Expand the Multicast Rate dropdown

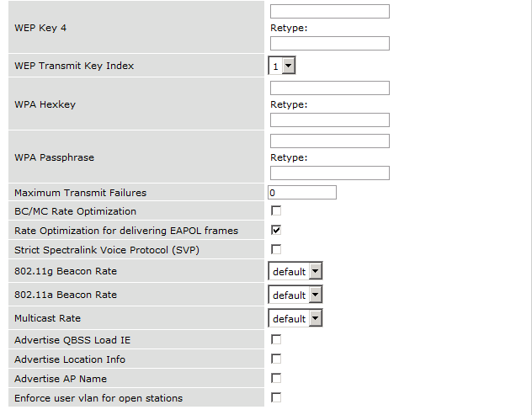[x=295, y=318]
